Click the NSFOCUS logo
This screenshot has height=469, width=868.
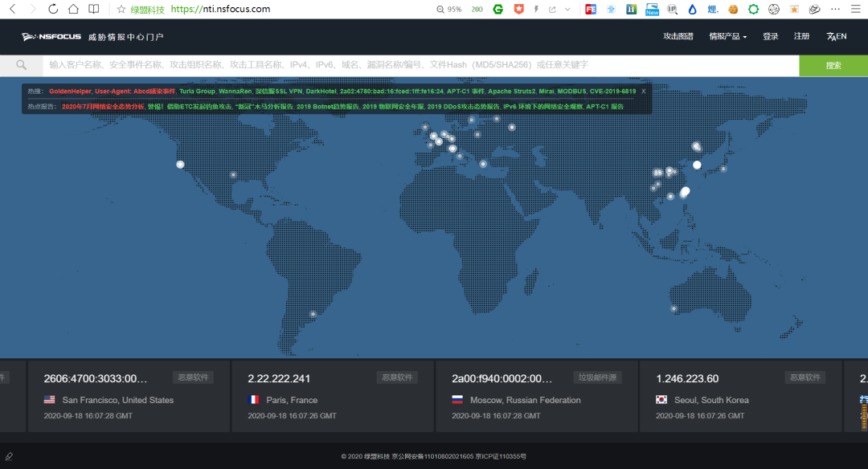(x=51, y=36)
